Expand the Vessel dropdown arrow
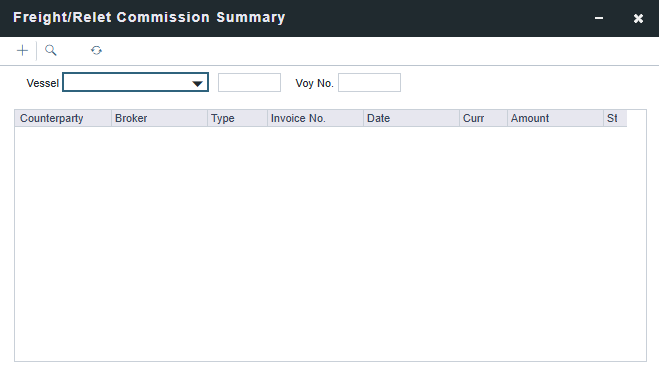 tap(197, 83)
